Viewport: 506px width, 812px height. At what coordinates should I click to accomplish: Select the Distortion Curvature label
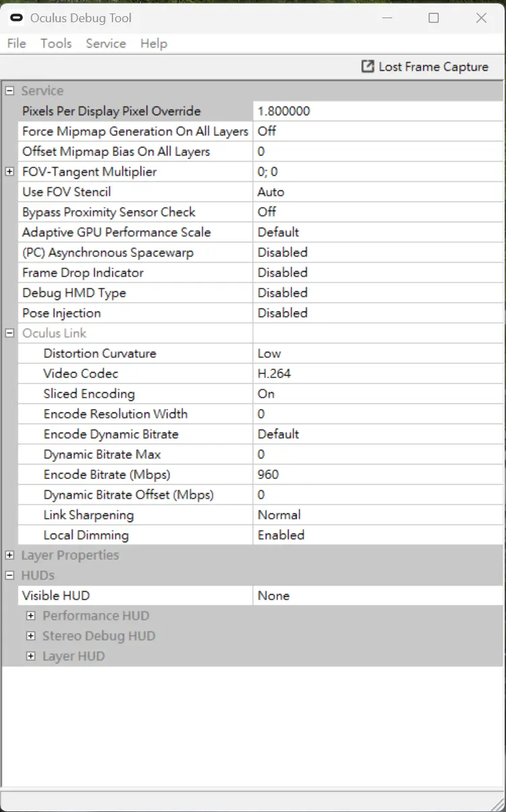pyautogui.click(x=100, y=353)
